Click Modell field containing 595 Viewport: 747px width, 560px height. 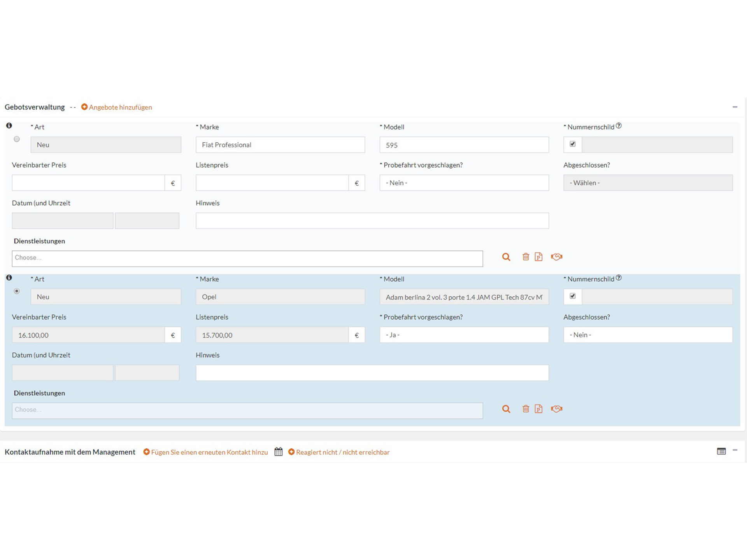click(464, 145)
